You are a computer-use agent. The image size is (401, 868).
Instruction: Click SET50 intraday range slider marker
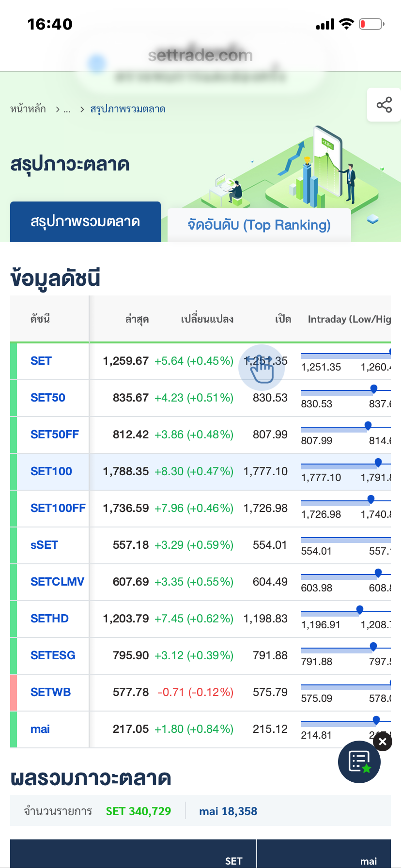[x=373, y=388]
